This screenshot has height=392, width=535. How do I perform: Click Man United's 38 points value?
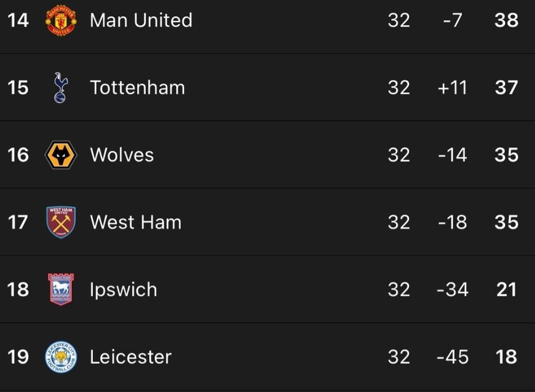pos(506,20)
